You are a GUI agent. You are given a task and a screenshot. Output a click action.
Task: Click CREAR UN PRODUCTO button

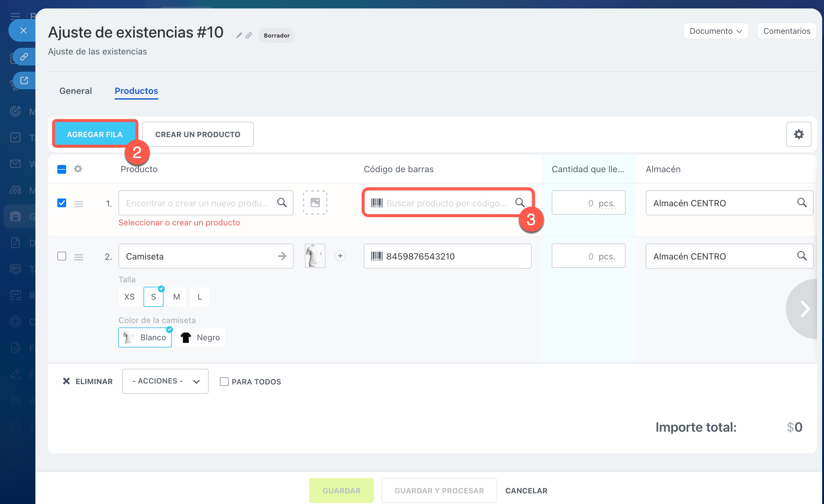point(198,134)
